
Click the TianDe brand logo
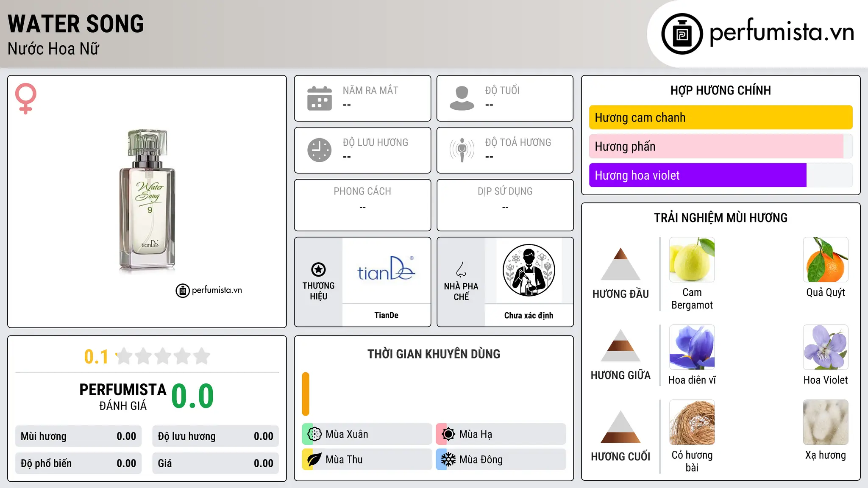[x=386, y=269]
